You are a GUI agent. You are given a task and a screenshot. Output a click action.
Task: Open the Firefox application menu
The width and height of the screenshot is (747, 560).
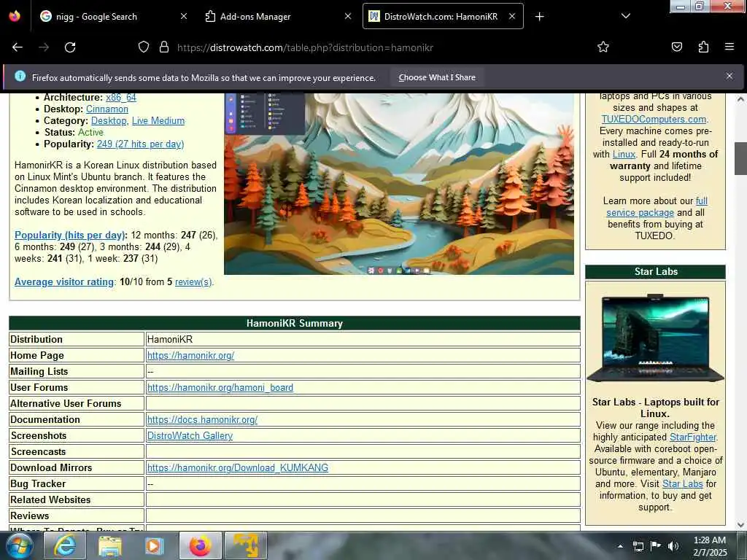pos(729,47)
